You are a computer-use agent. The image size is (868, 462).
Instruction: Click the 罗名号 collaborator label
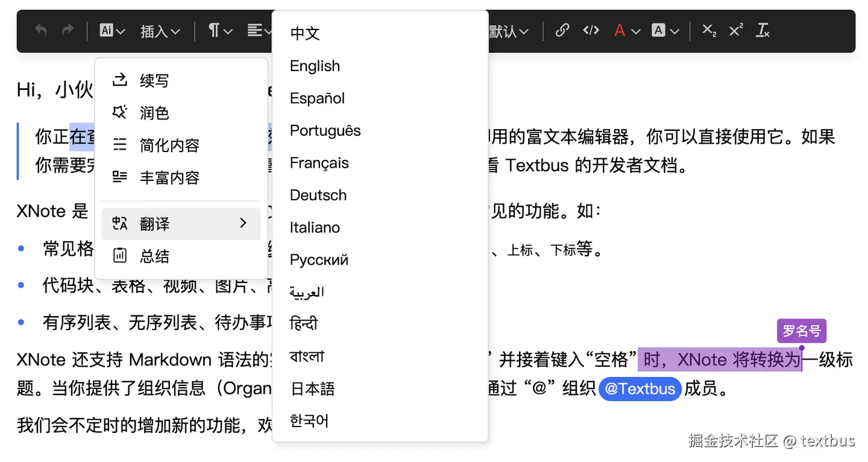pyautogui.click(x=802, y=331)
